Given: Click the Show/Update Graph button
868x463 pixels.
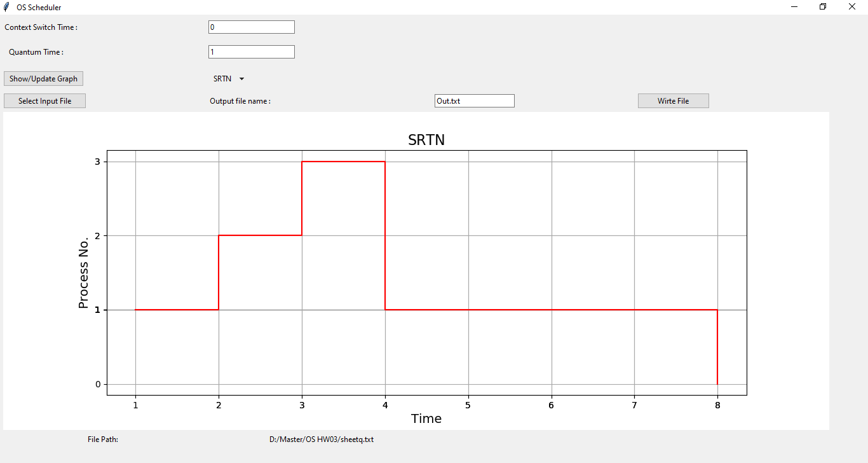Looking at the screenshot, I should (x=43, y=79).
